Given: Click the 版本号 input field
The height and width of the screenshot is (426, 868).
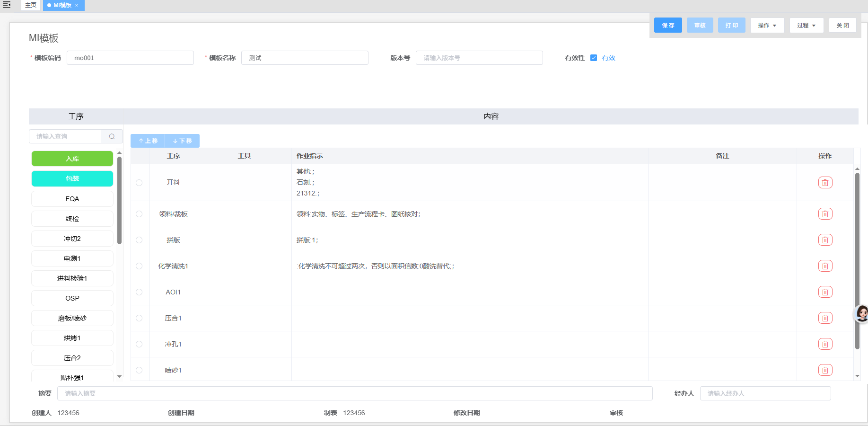Looking at the screenshot, I should click(479, 58).
